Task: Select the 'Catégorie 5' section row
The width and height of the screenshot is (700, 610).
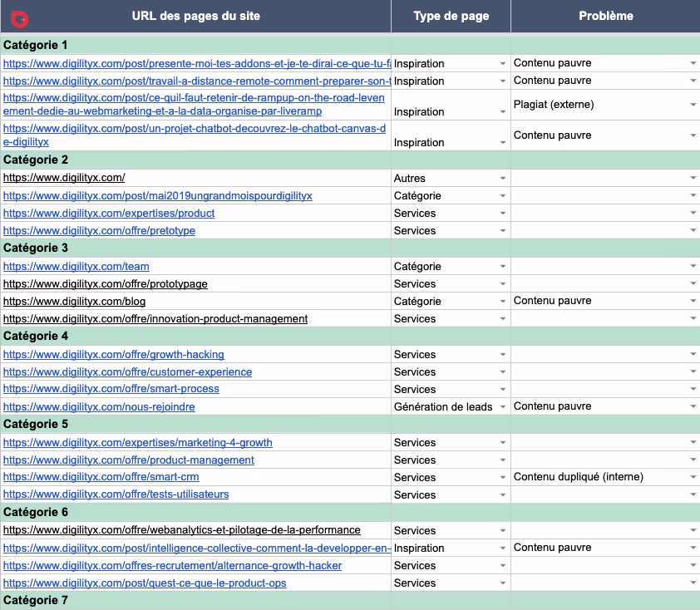Action: click(x=350, y=425)
